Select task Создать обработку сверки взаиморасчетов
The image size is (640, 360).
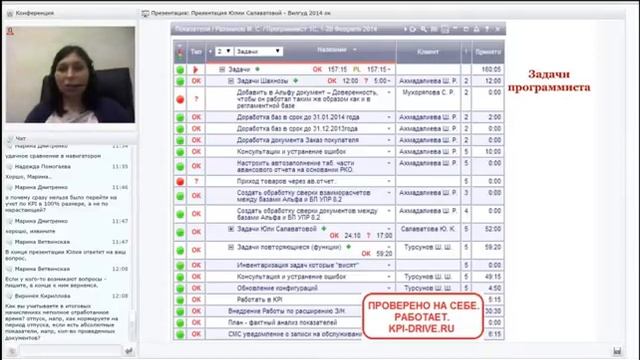click(304, 196)
